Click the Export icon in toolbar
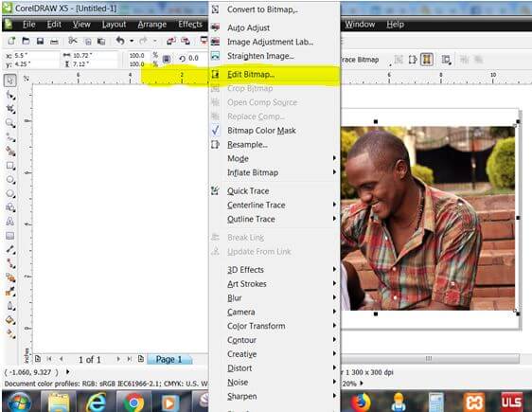The width and height of the screenshot is (532, 412). tap(186, 41)
